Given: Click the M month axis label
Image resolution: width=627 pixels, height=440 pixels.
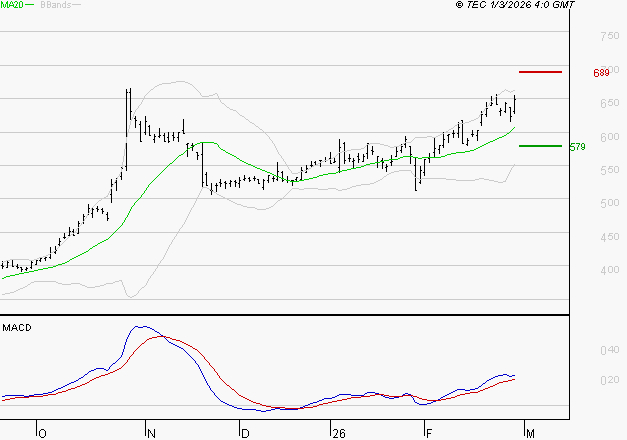Looking at the screenshot, I should pyautogui.click(x=530, y=434).
